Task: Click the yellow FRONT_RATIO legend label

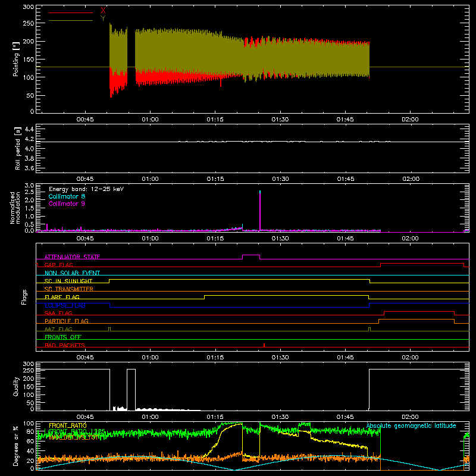Action: 68,425
